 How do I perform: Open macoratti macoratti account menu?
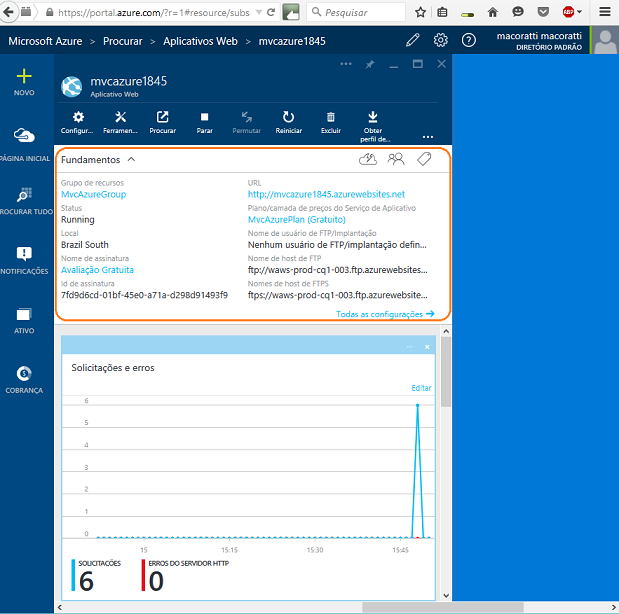click(539, 41)
